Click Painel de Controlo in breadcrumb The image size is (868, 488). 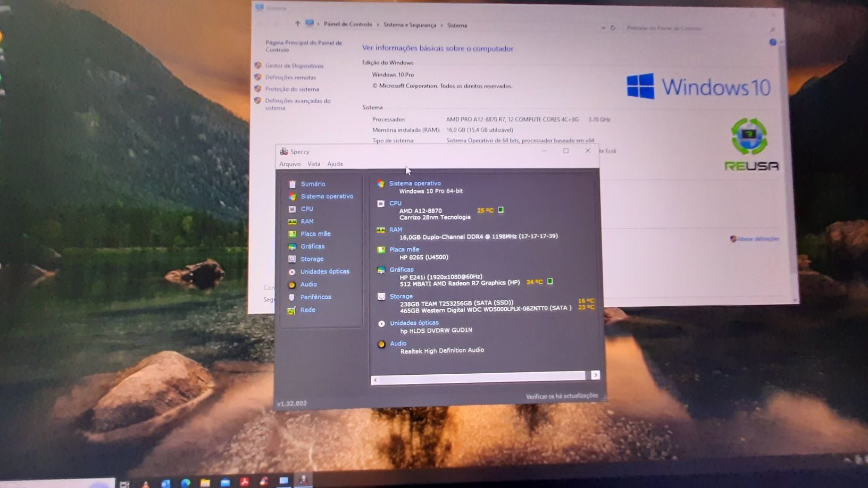(348, 24)
